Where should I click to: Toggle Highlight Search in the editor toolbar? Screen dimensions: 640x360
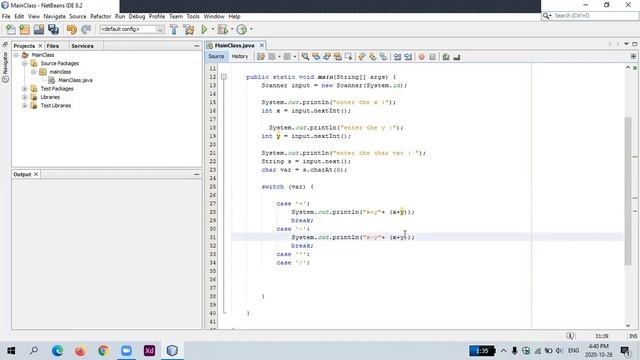pyautogui.click(x=338, y=57)
